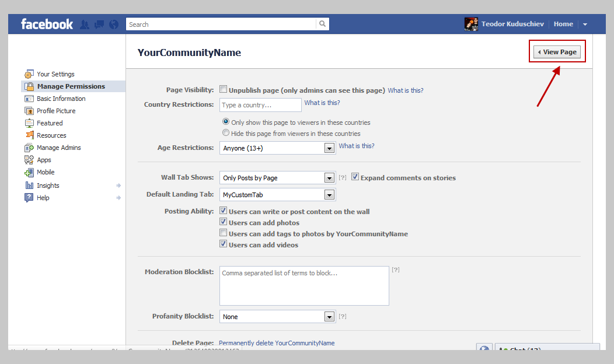Open the Profanity Blocklist dropdown
The width and height of the screenshot is (614, 364).
278,317
